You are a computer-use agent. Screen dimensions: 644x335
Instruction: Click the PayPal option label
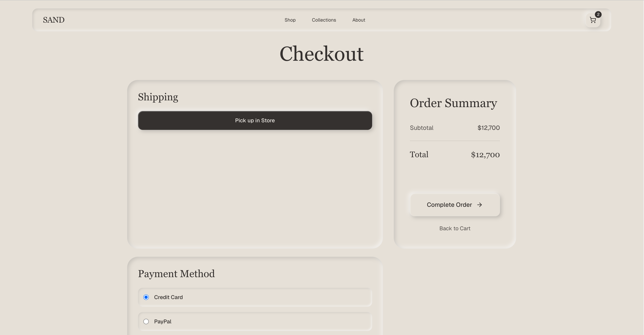pos(162,322)
